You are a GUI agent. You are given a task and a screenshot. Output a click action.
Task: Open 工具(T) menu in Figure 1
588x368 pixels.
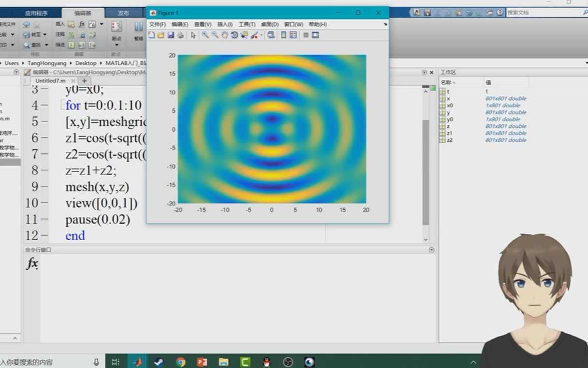coord(247,24)
